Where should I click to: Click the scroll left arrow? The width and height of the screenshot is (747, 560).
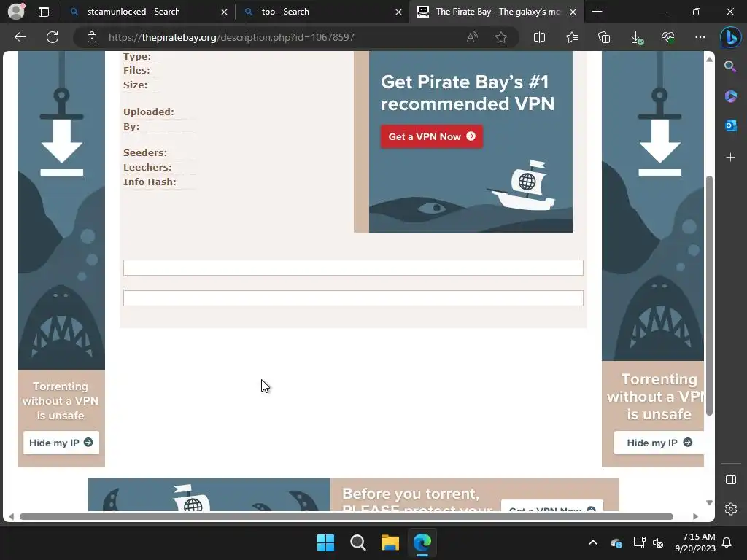coord(11,517)
